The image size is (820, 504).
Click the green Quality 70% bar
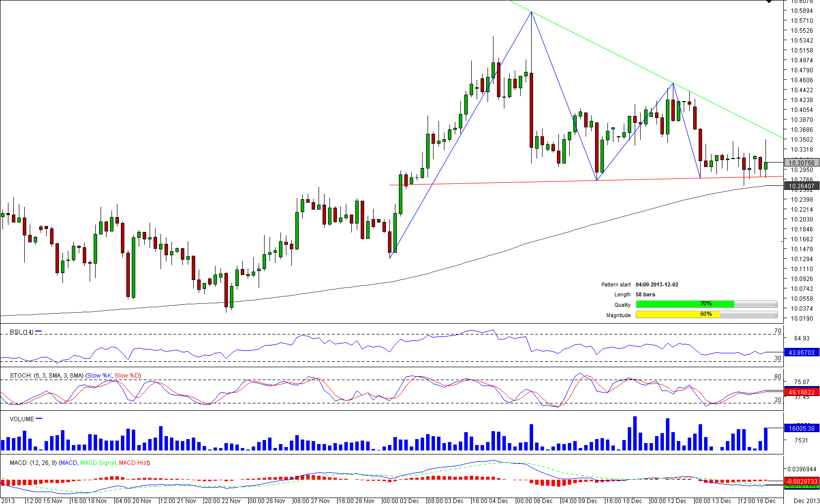click(684, 304)
